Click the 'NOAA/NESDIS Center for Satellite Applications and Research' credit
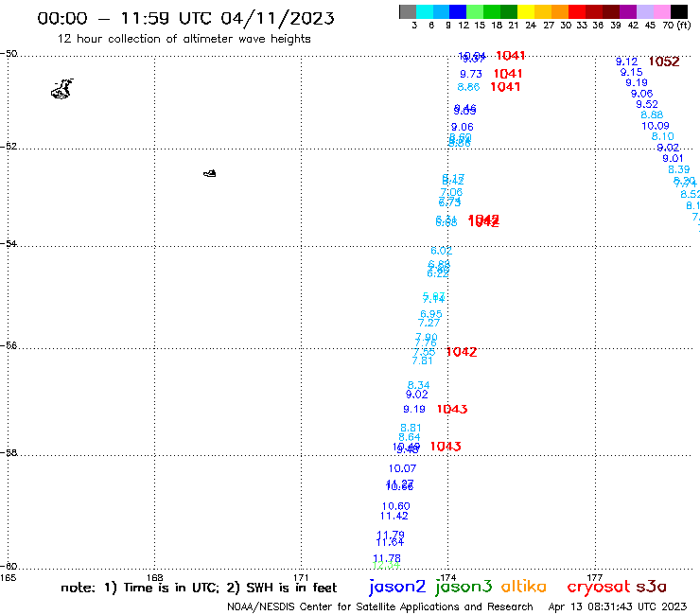Image resolution: width=700 pixels, height=615 pixels. click(x=380, y=607)
